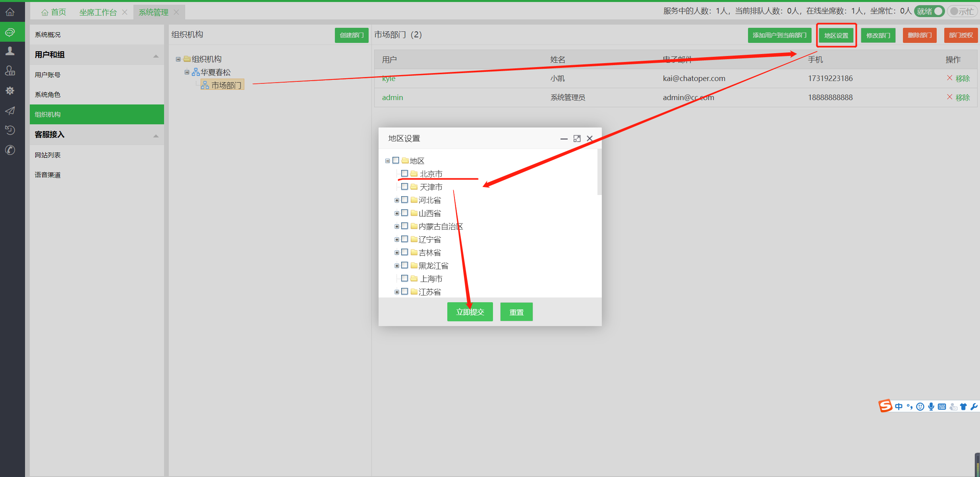Expand the 内蒙古自治区 tree node

[396, 226]
